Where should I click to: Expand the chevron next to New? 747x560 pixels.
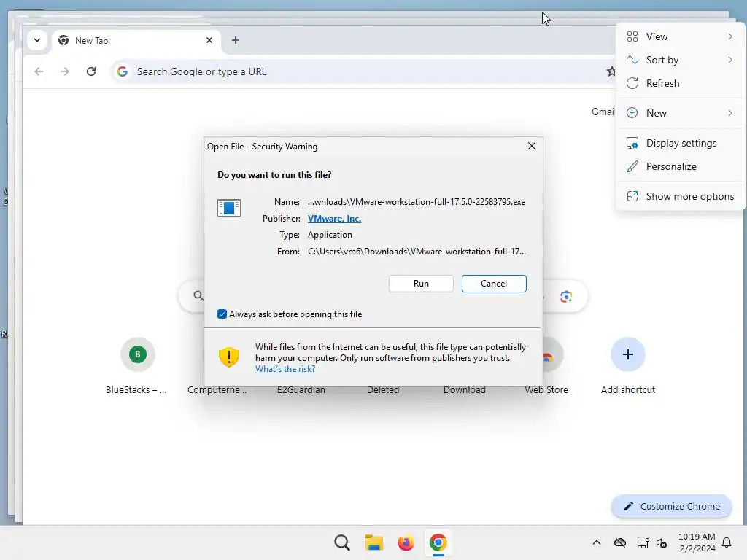pyautogui.click(x=729, y=113)
